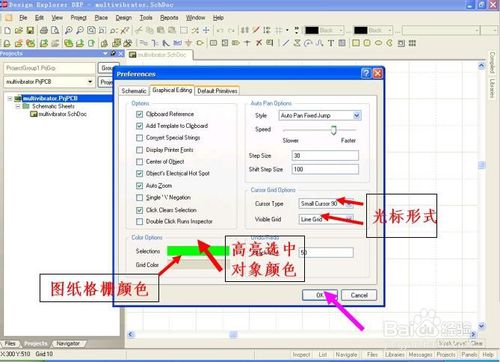Click OK in Preferences dialog
The image size is (500, 362).
click(x=320, y=295)
